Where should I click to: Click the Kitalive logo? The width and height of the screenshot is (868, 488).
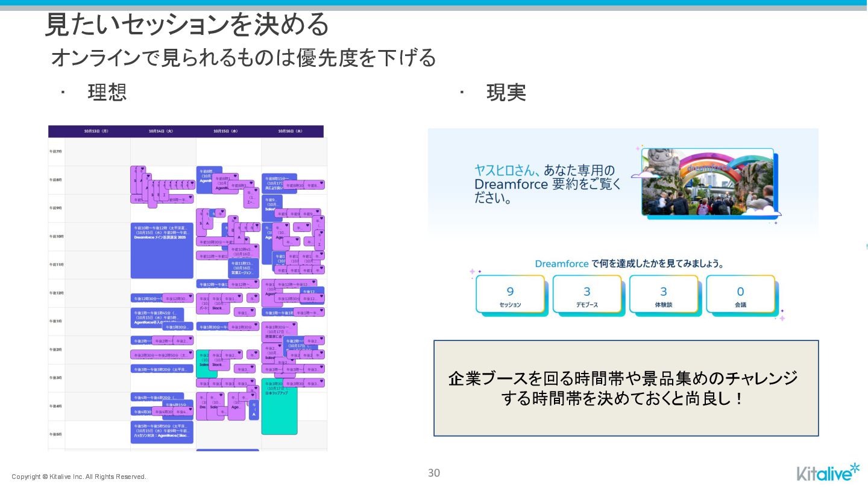(x=829, y=472)
